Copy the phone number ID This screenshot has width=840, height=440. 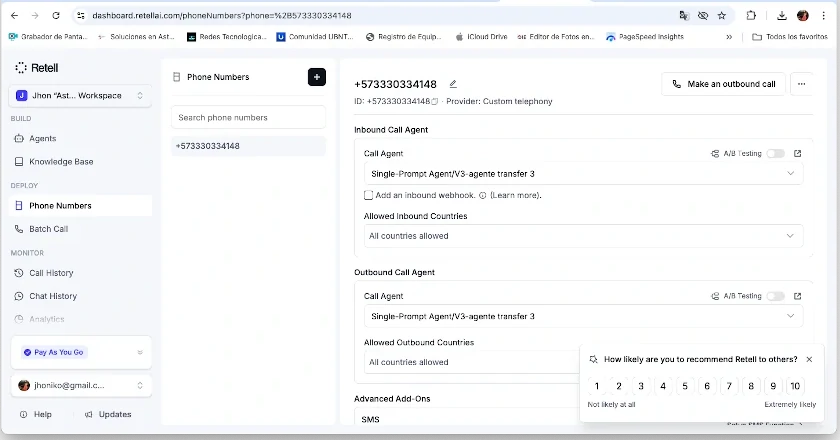[434, 101]
